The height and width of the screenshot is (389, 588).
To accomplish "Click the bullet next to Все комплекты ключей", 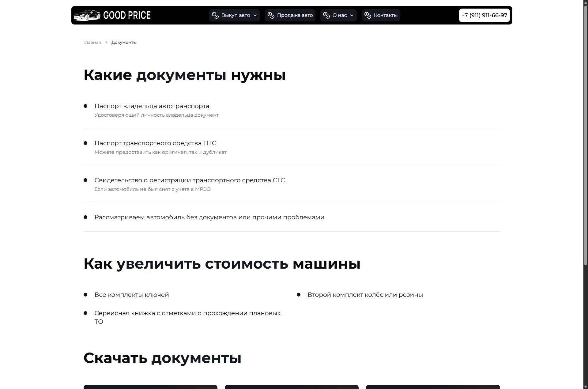I will [x=85, y=295].
